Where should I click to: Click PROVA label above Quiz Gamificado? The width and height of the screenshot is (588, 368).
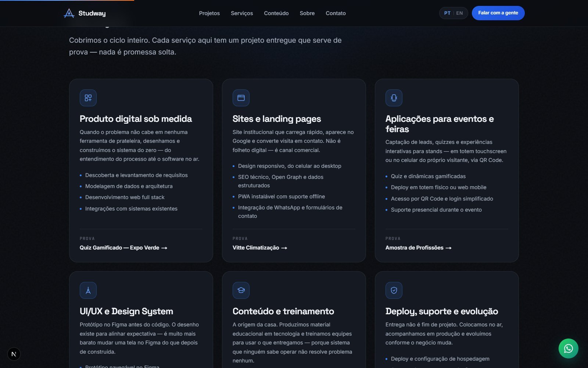click(87, 238)
